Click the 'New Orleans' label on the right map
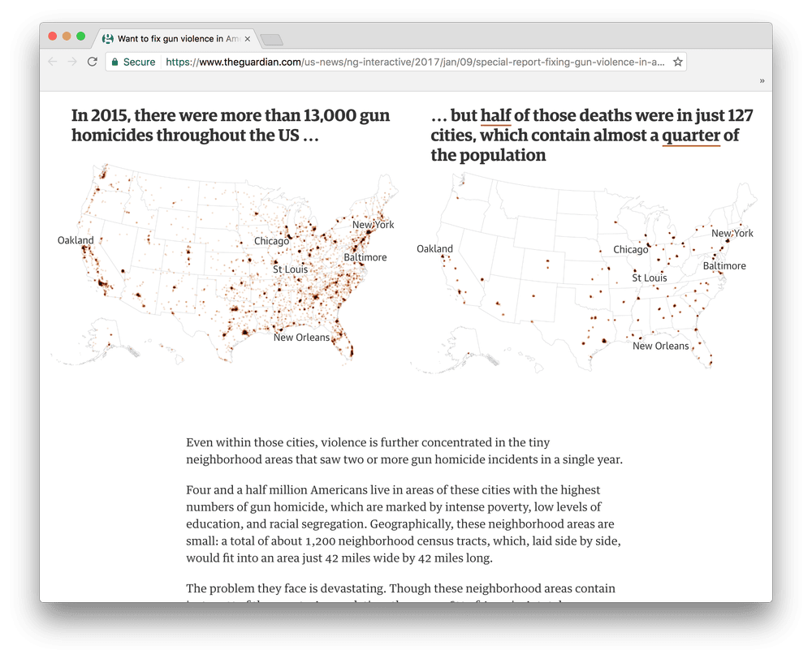This screenshot has width=812, height=659. click(x=661, y=346)
